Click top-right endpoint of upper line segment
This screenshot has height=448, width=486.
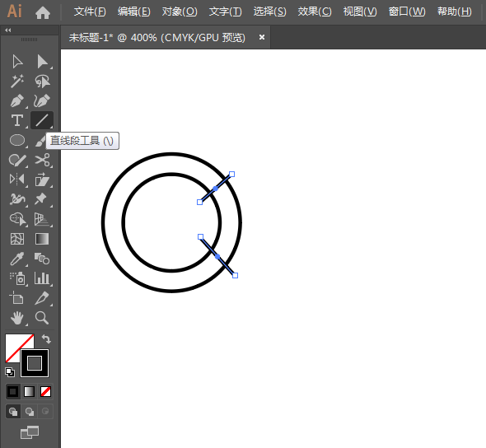tap(231, 174)
